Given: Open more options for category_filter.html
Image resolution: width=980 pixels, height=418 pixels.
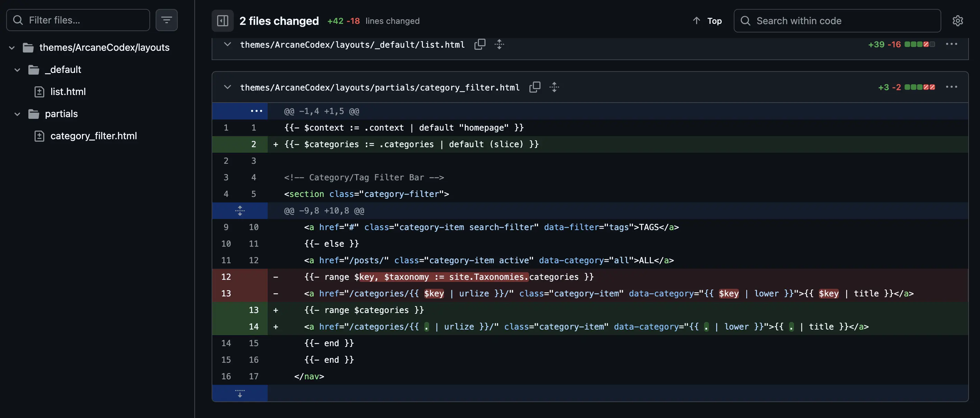Looking at the screenshot, I should tap(951, 87).
